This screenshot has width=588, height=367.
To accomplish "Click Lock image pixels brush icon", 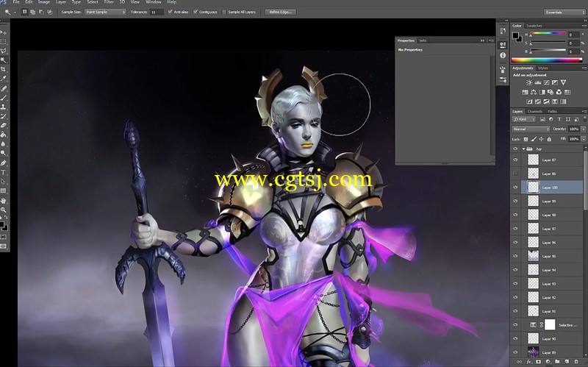I will point(534,139).
